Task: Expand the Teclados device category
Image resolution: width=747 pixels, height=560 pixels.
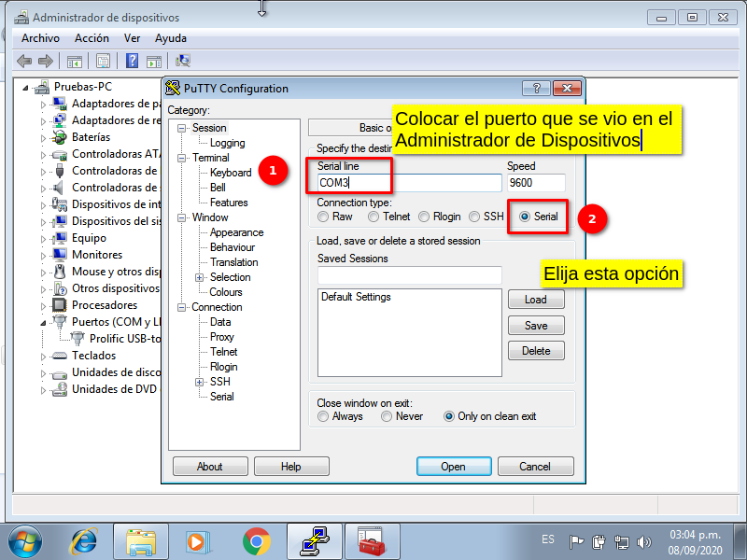Action: (43, 356)
